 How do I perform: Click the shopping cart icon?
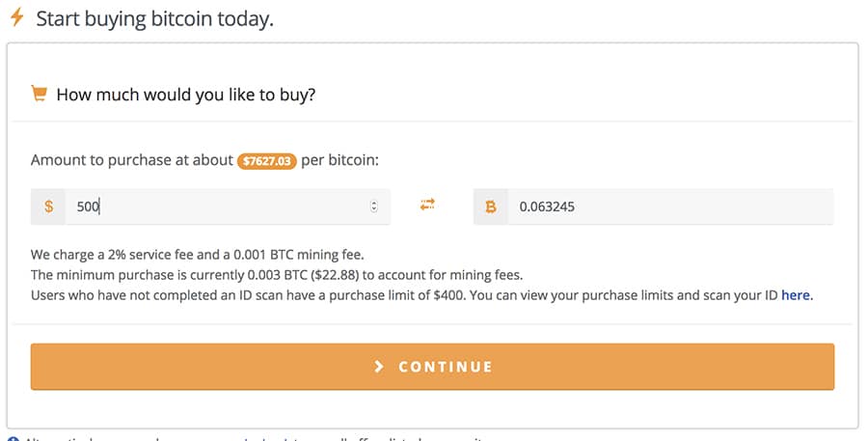(x=40, y=94)
